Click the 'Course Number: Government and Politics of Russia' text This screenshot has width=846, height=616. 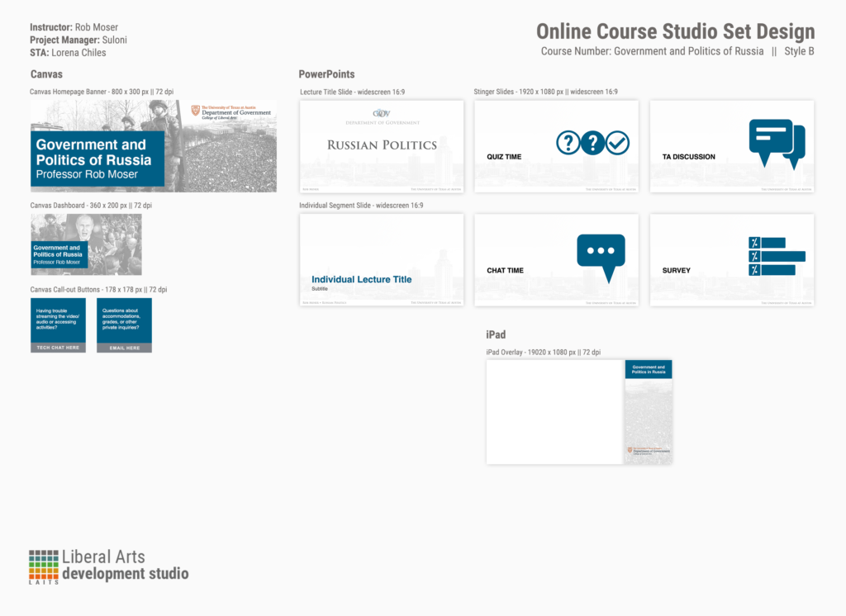pos(653,51)
